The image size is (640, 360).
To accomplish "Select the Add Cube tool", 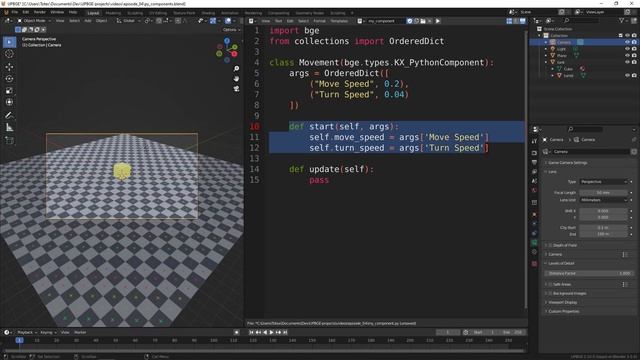I will (9, 140).
